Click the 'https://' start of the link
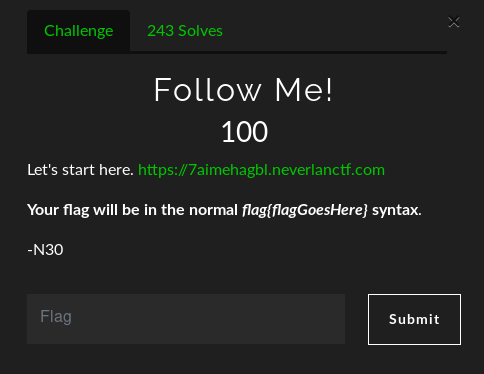The width and height of the screenshot is (484, 374). tap(163, 170)
